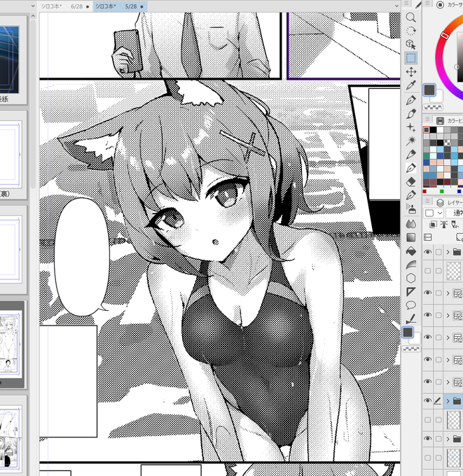The width and height of the screenshot is (463, 476).
Task: Click Set as draft layer icon
Action: pos(455,224)
